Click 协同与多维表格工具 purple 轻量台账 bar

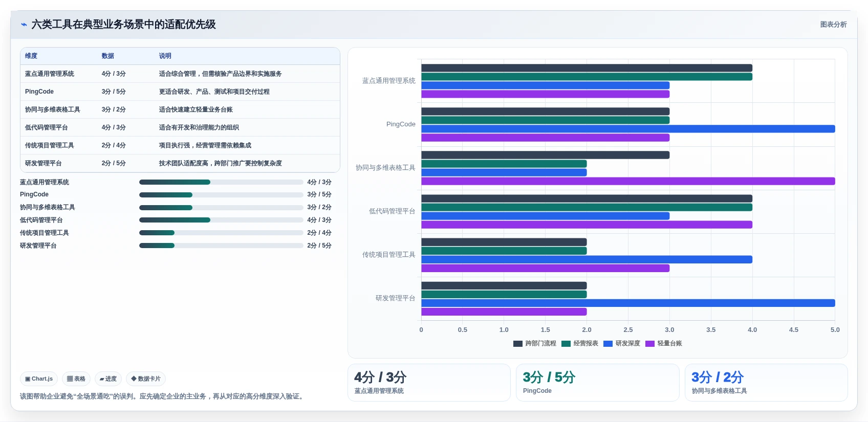click(x=628, y=181)
